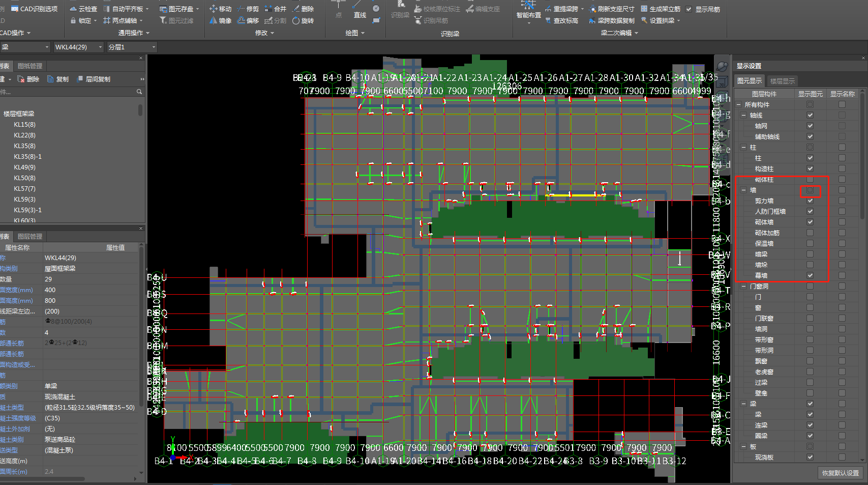Select KL59(3)-1 in component list
The width and height of the screenshot is (868, 485).
coord(27,210)
